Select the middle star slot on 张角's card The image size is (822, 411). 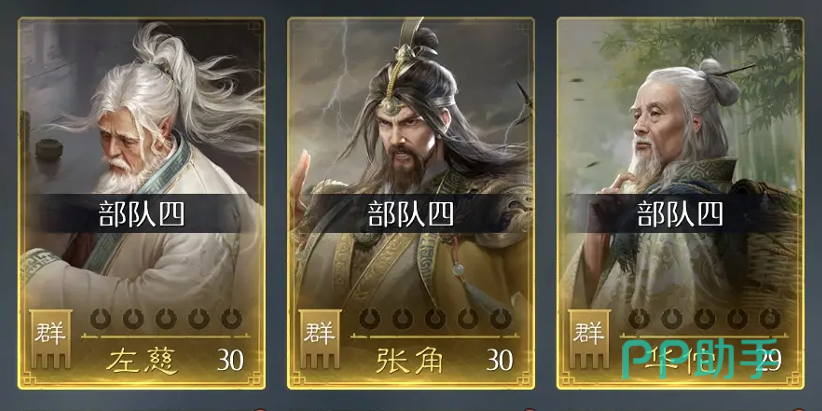tap(435, 318)
